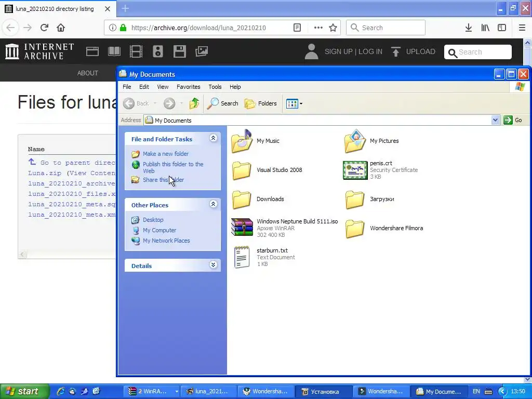Collapse the File and Folder Tasks panel
532x399 pixels.
(x=213, y=138)
